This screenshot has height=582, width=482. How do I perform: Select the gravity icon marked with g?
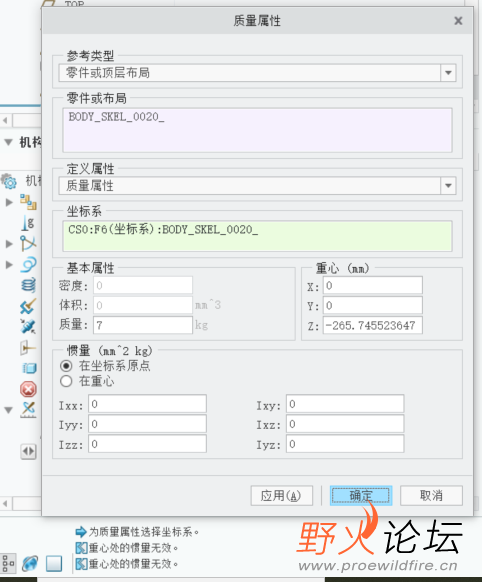(28, 223)
